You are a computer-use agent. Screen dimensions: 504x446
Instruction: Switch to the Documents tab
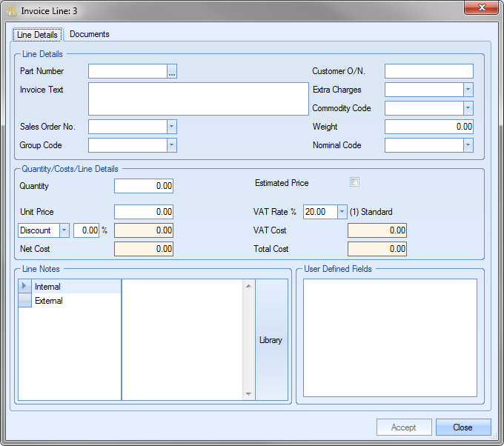click(89, 34)
